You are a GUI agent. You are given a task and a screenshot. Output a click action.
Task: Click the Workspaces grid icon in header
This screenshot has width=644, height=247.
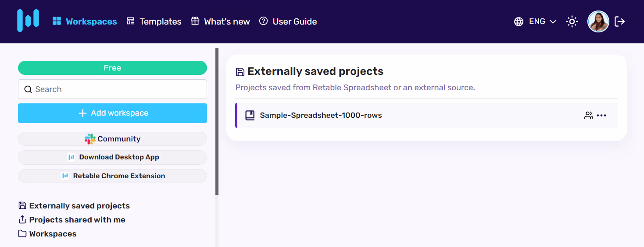point(57,21)
